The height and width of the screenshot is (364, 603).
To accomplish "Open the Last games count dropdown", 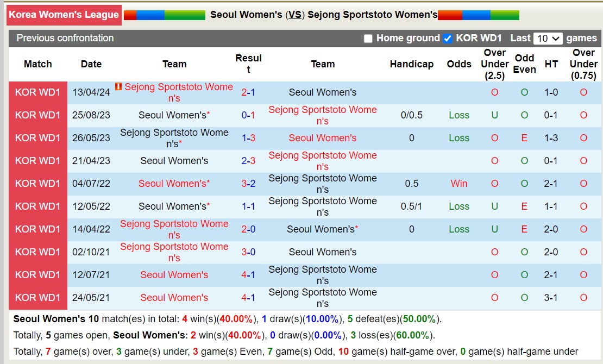I will point(548,39).
